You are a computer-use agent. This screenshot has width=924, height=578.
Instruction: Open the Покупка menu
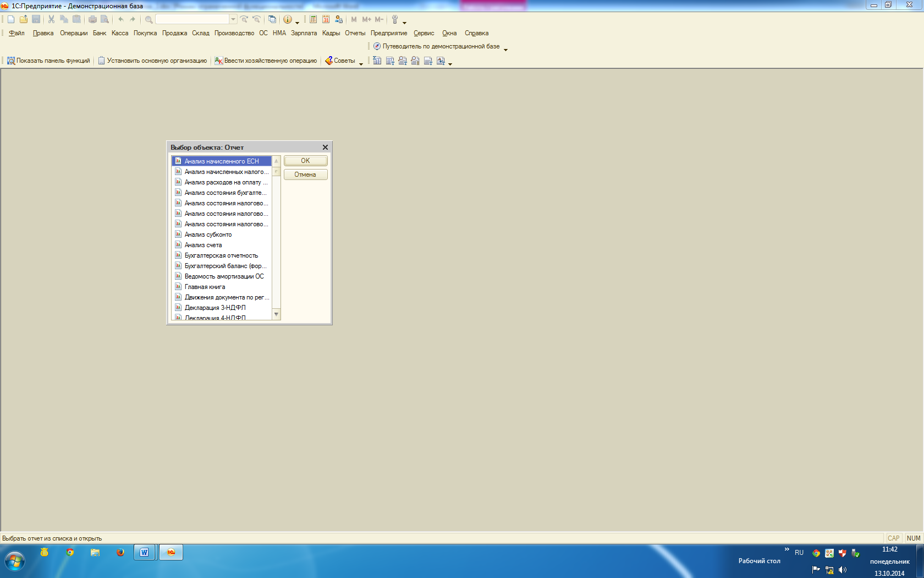click(x=145, y=33)
